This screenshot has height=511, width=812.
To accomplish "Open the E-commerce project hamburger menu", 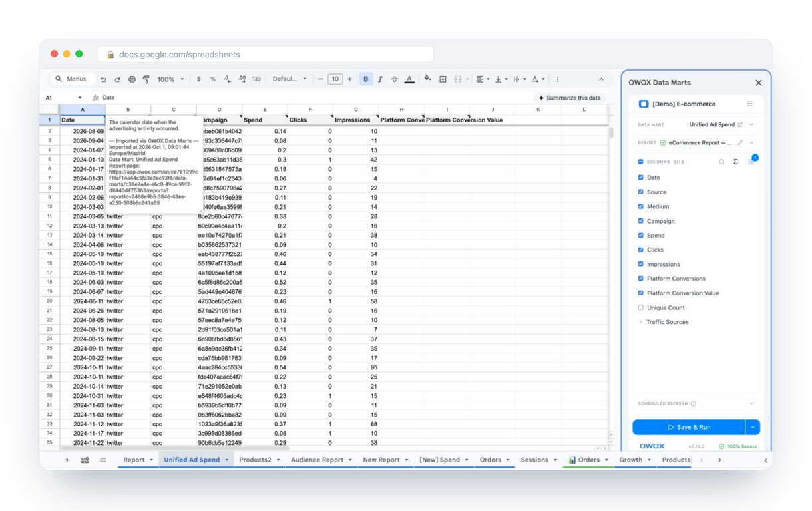I will 749,104.
